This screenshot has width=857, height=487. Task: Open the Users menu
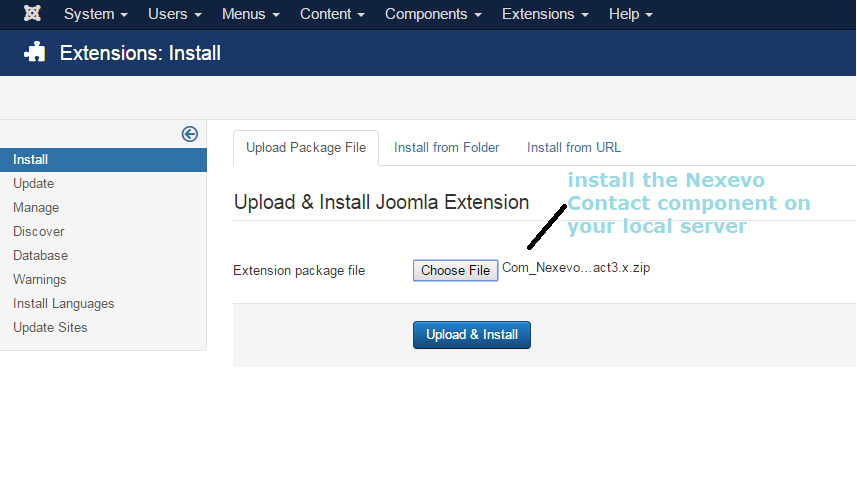point(175,14)
